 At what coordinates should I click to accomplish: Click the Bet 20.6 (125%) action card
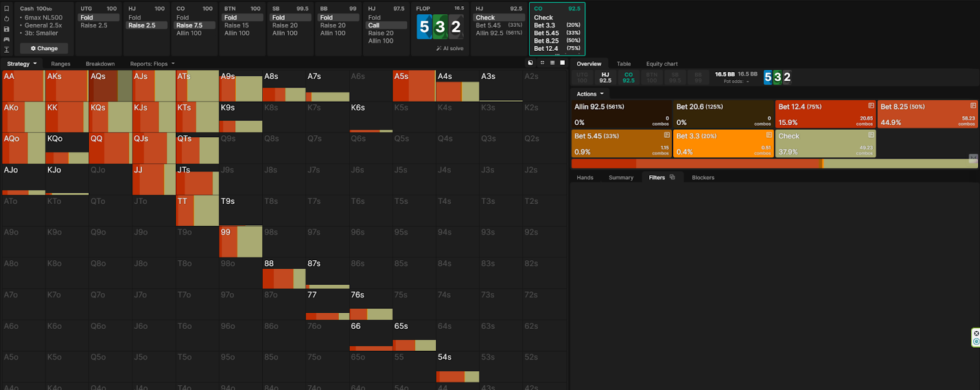click(x=723, y=114)
